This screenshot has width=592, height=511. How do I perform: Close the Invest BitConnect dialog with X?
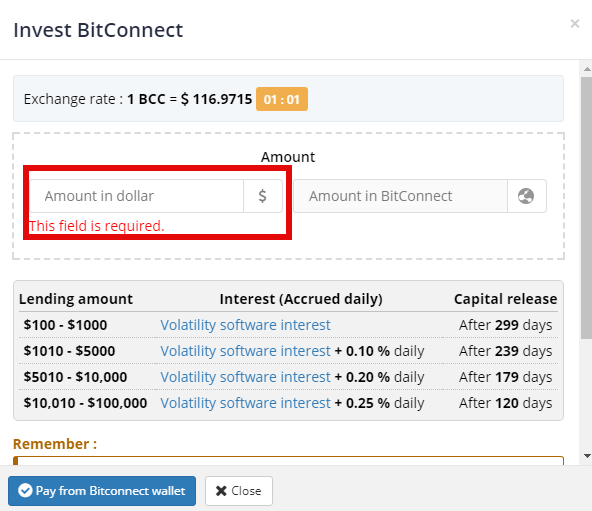(x=575, y=24)
